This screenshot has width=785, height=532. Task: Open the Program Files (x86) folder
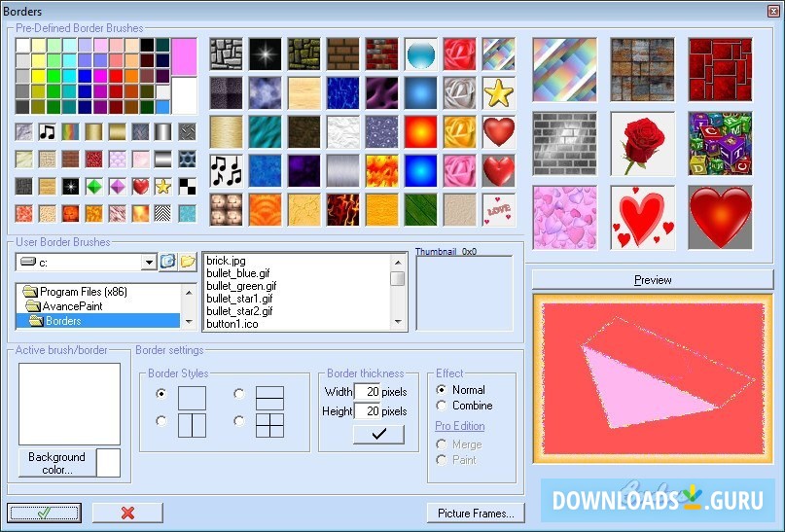tap(75, 291)
